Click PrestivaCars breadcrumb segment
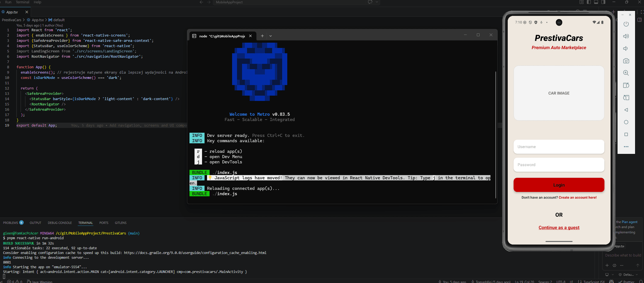 pos(11,20)
